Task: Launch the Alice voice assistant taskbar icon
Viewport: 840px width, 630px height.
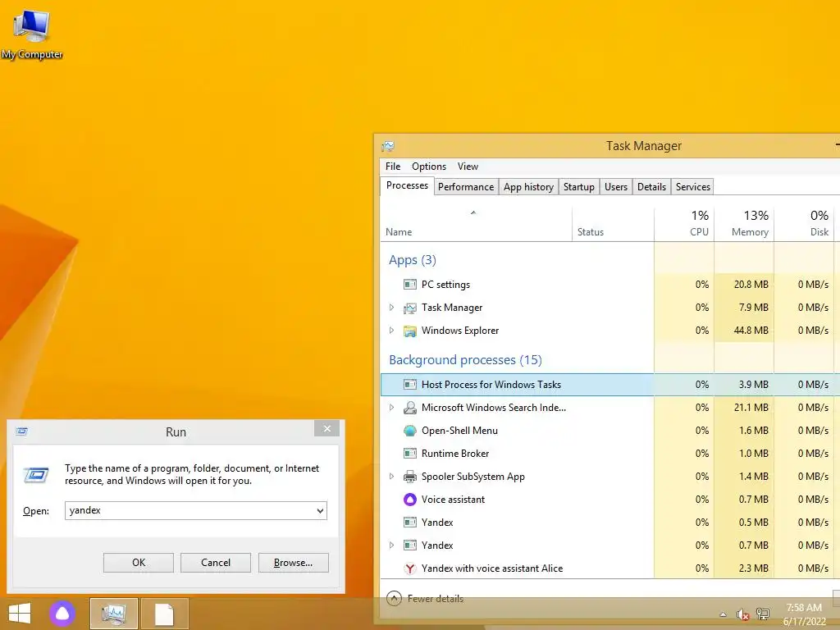Action: [62, 614]
